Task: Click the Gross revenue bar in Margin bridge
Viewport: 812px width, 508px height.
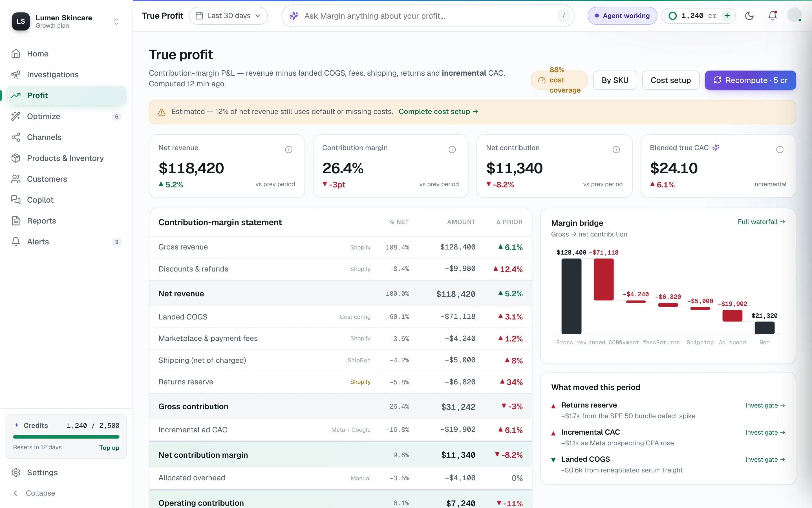Action: (571, 296)
